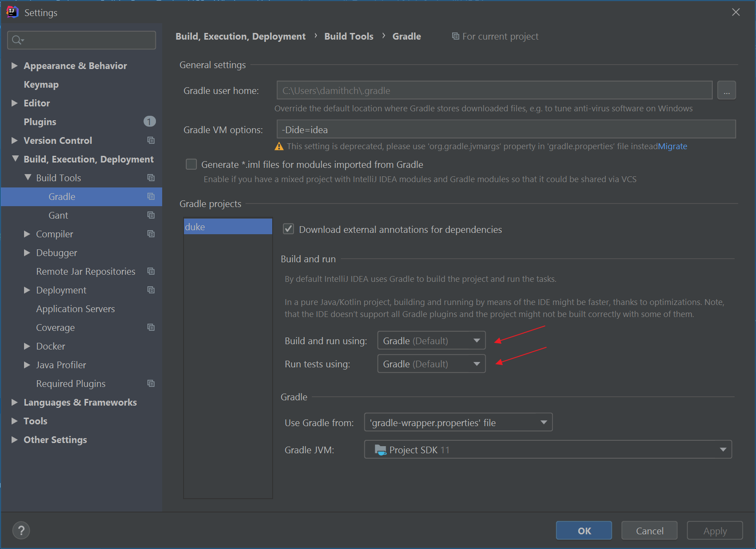Viewport: 756px width, 549px height.
Task: Expand the Languages & Frameworks section
Action: (14, 402)
